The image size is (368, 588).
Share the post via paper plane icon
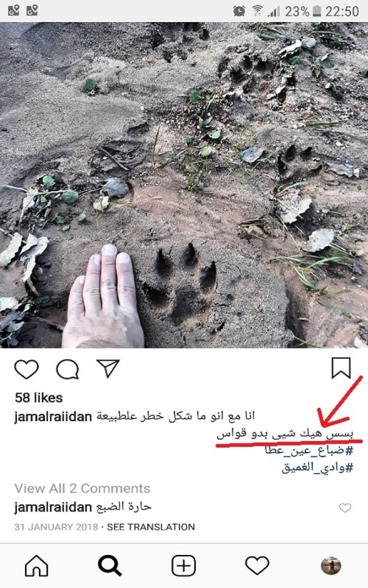click(108, 368)
